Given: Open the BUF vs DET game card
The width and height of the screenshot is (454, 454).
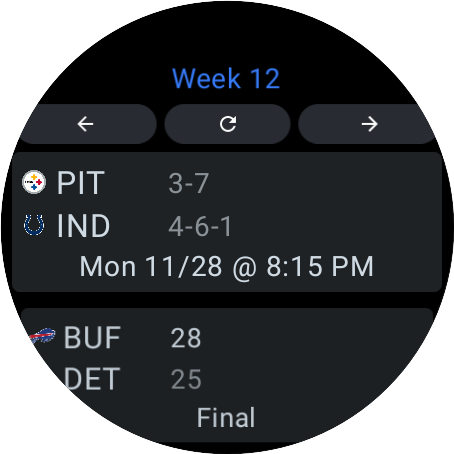Looking at the screenshot, I should click(227, 377).
